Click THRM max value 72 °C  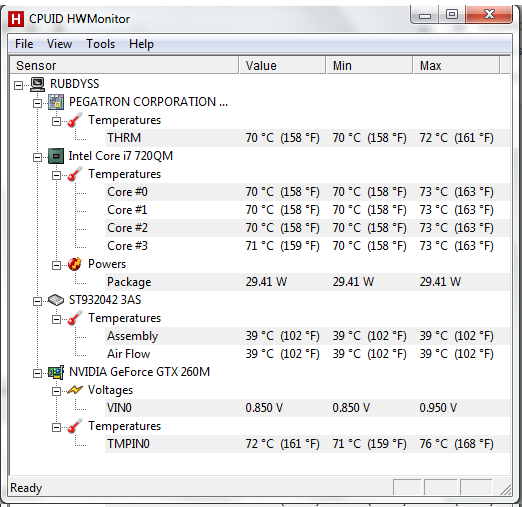tap(456, 138)
